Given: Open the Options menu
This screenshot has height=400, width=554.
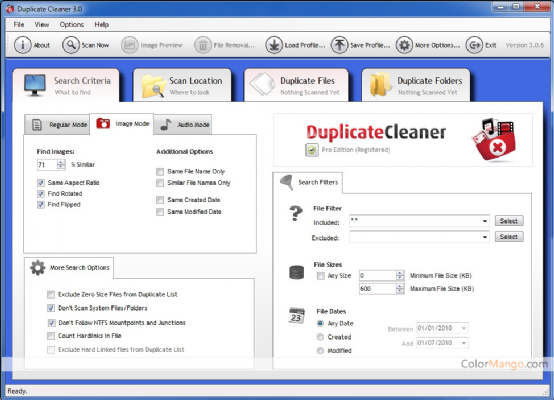Looking at the screenshot, I should 72,24.
